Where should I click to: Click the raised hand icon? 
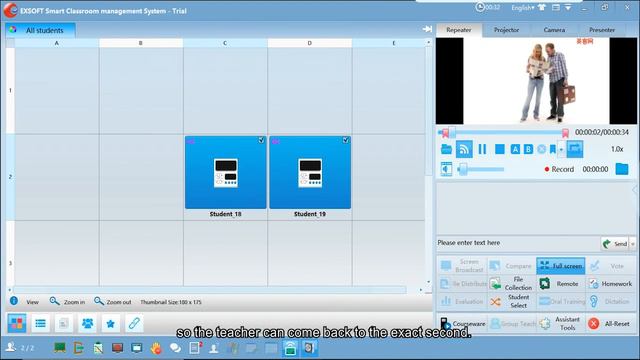pos(156,348)
